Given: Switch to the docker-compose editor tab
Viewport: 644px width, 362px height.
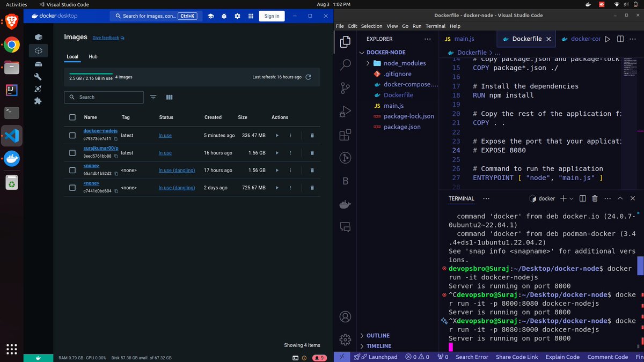Looking at the screenshot, I should click(x=580, y=39).
